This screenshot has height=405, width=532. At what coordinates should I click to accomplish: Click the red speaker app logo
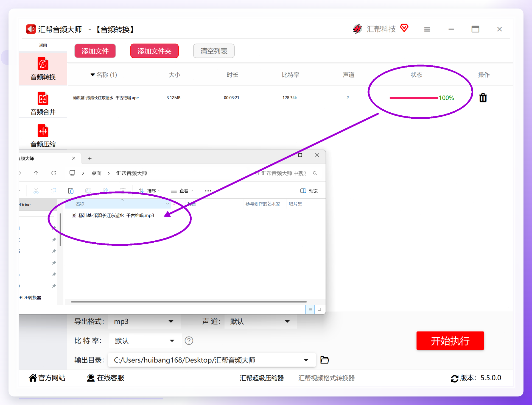click(31, 29)
